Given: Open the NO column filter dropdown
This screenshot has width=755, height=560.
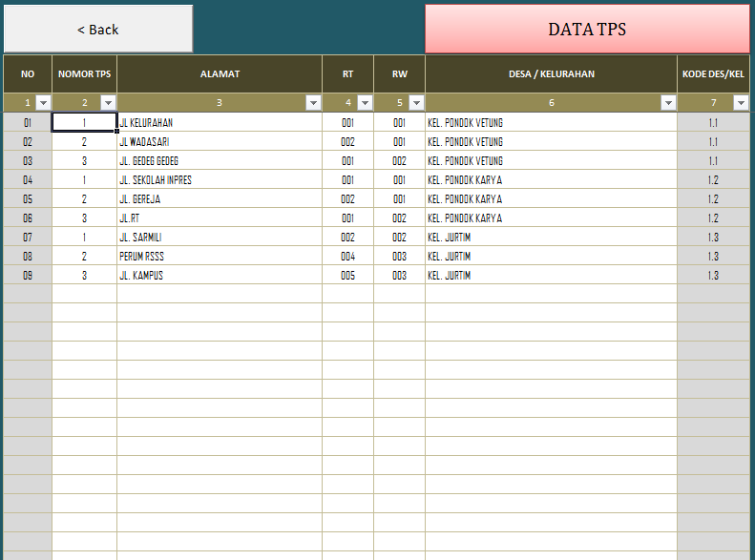Looking at the screenshot, I should (x=43, y=102).
